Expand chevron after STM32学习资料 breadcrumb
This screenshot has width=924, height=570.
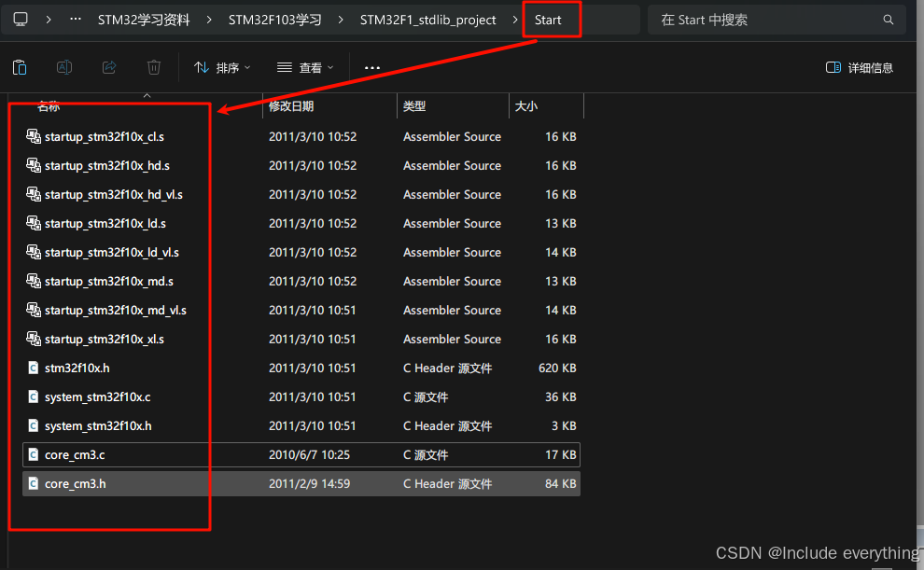pyautogui.click(x=209, y=20)
